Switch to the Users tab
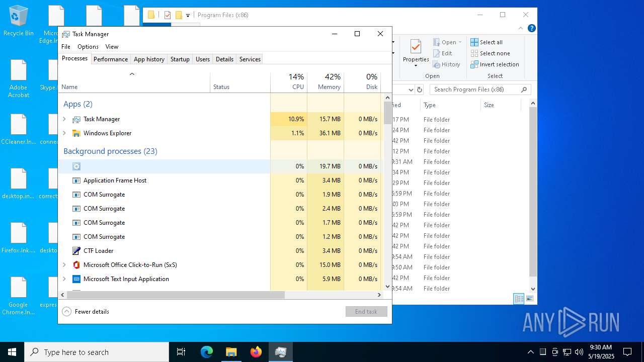The image size is (644, 362). pyautogui.click(x=203, y=59)
